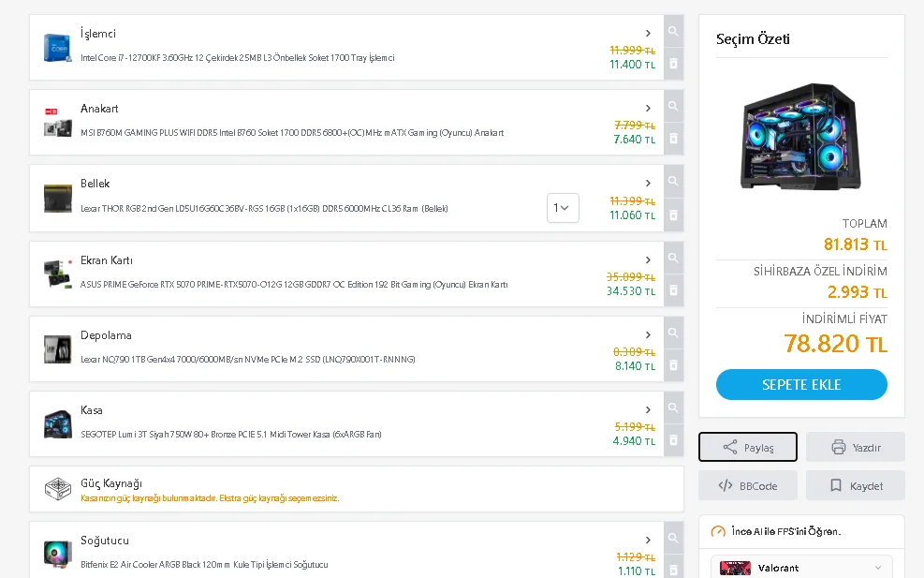Screen dimensions: 924x578
Task: Click the ASUS RTX 5070 graphics card thumbnail
Action: (58, 274)
